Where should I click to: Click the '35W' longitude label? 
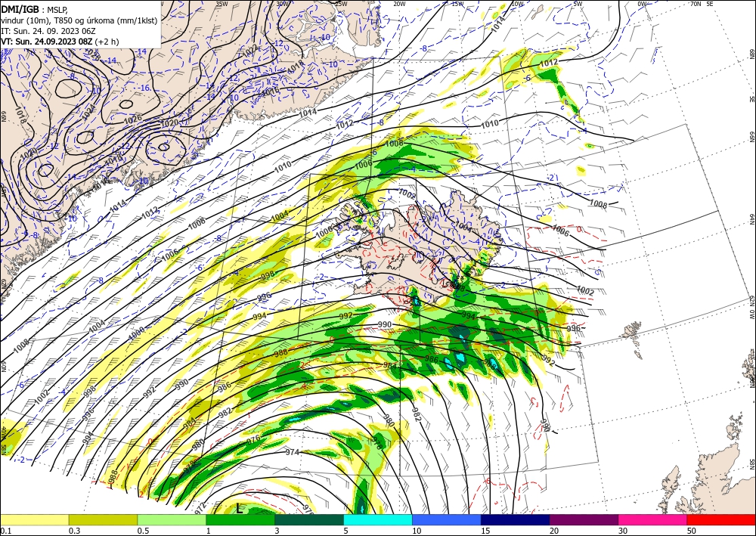(222, 4)
